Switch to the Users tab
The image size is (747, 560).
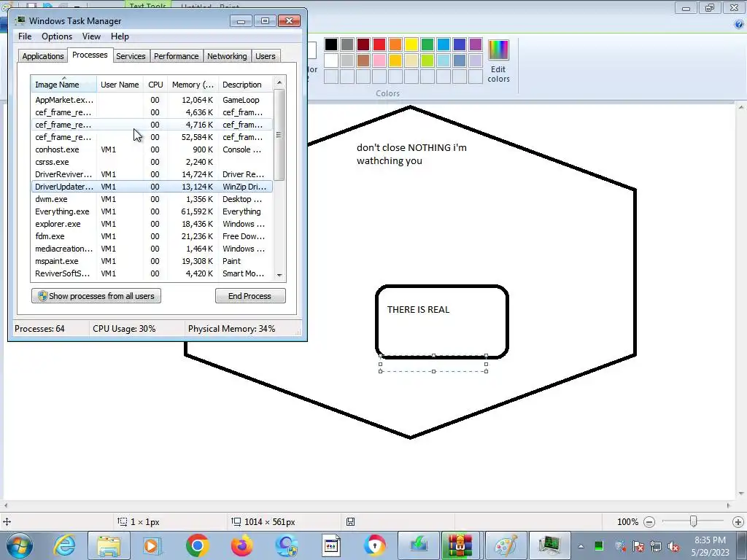(x=266, y=56)
